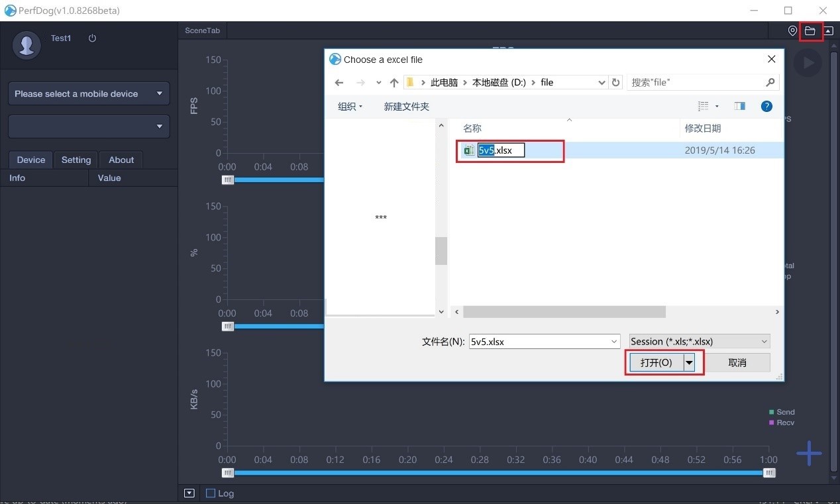Click the 打开(O) button to open the file
The width and height of the screenshot is (840, 504).
[x=656, y=362]
